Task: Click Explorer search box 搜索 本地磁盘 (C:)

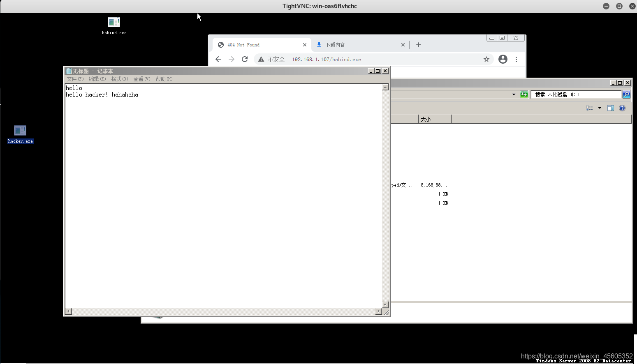Action: 576,94
